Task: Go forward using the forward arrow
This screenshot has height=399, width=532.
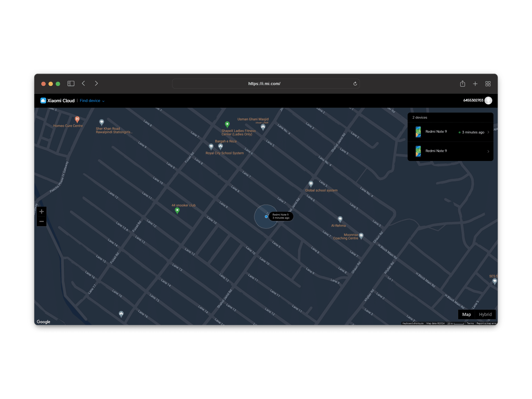Action: click(96, 83)
